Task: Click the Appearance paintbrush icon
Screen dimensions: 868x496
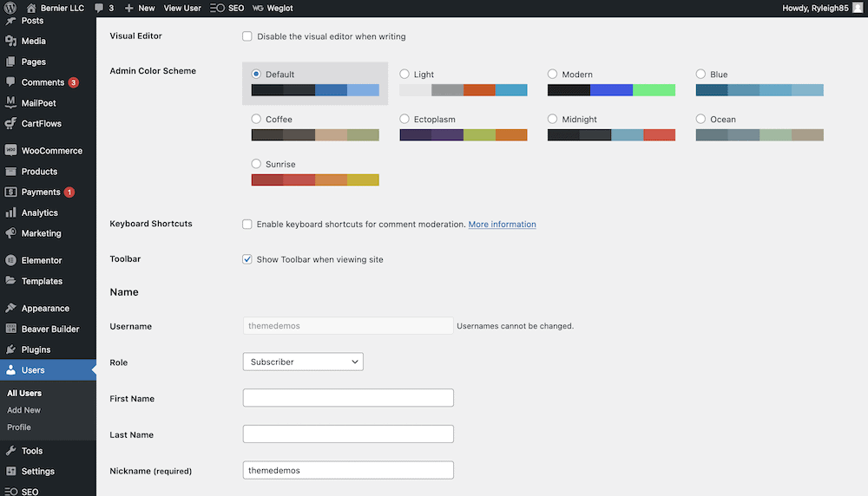Action: click(10, 308)
